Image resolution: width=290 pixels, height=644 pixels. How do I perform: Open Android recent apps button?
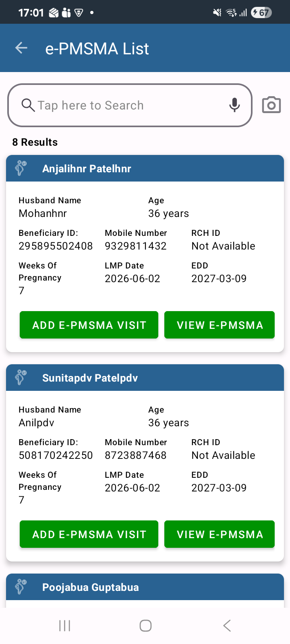64,626
